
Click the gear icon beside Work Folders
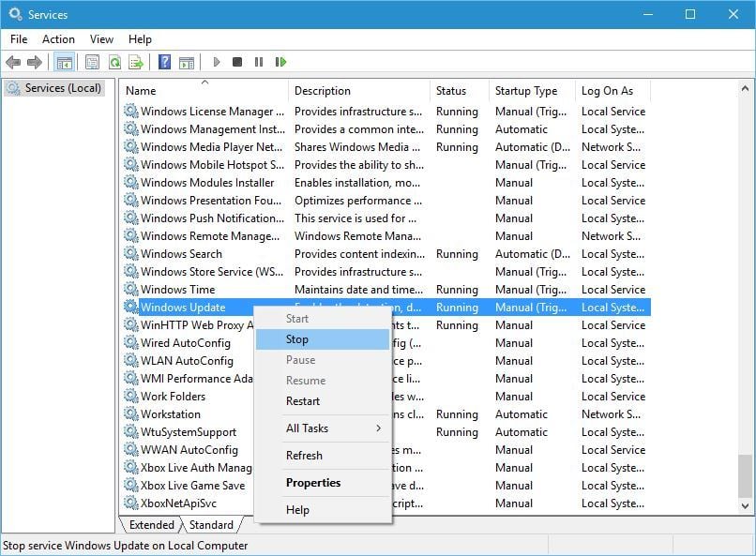(x=131, y=396)
